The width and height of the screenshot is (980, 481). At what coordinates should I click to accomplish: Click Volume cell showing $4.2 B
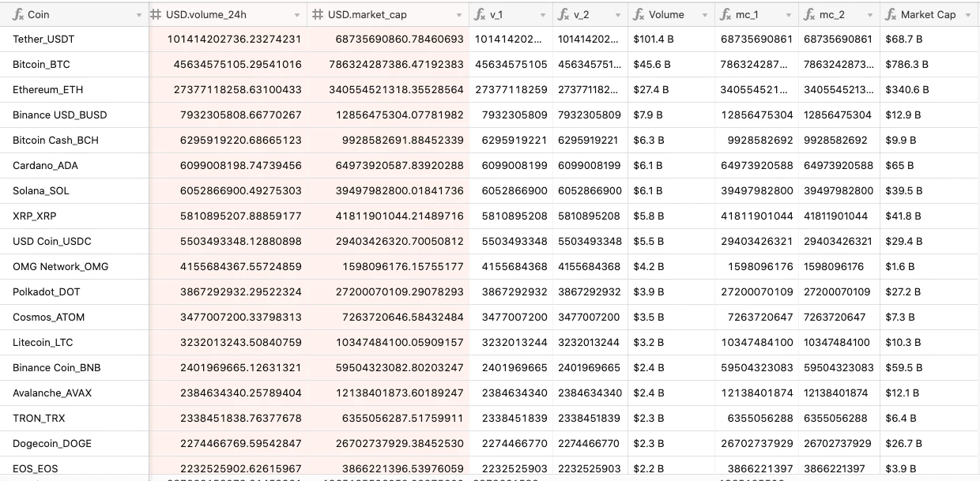[672, 266]
